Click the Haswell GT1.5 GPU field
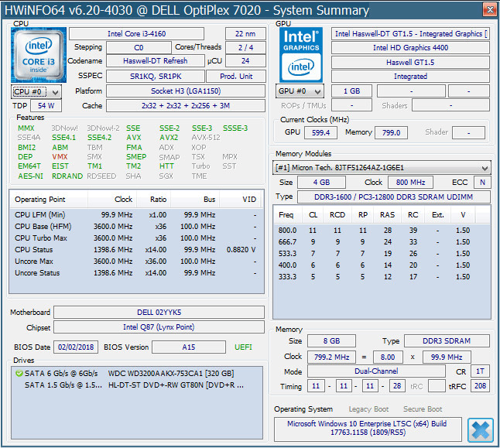This screenshot has height=448, width=500. 410,63
